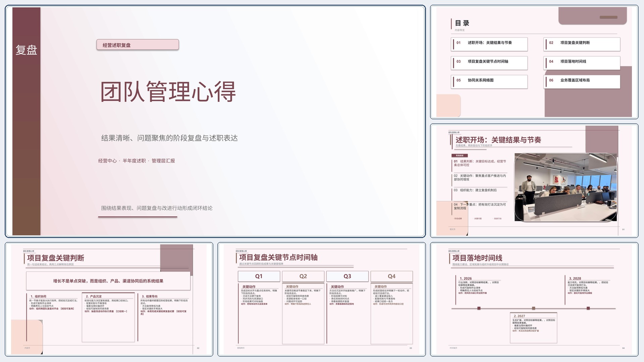
Task: Click the Q2 column header
Action: pos(303,276)
